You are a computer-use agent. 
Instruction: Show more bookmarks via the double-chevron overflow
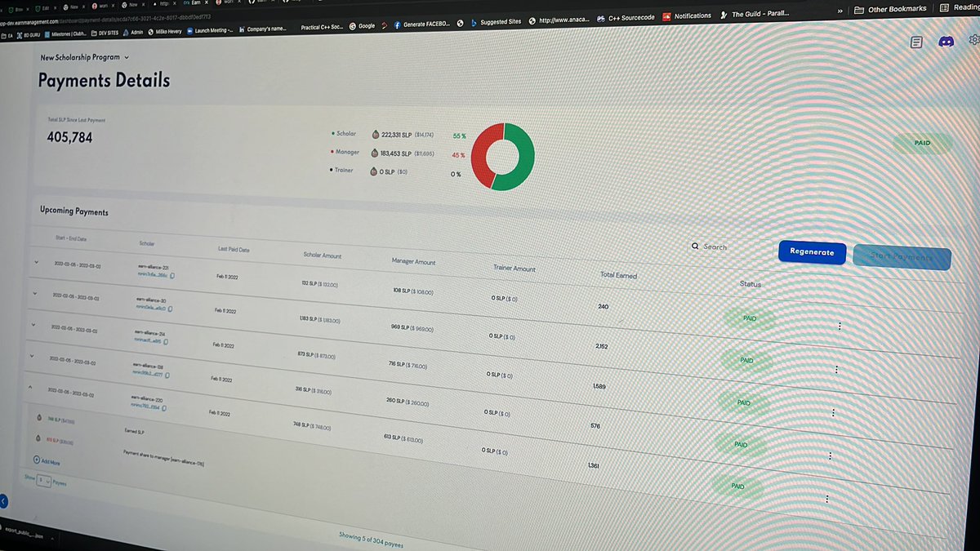(840, 11)
